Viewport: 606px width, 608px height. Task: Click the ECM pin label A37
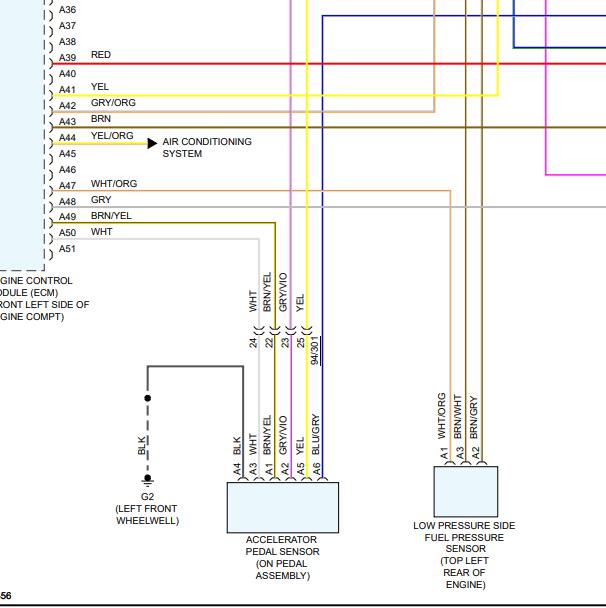click(x=67, y=26)
